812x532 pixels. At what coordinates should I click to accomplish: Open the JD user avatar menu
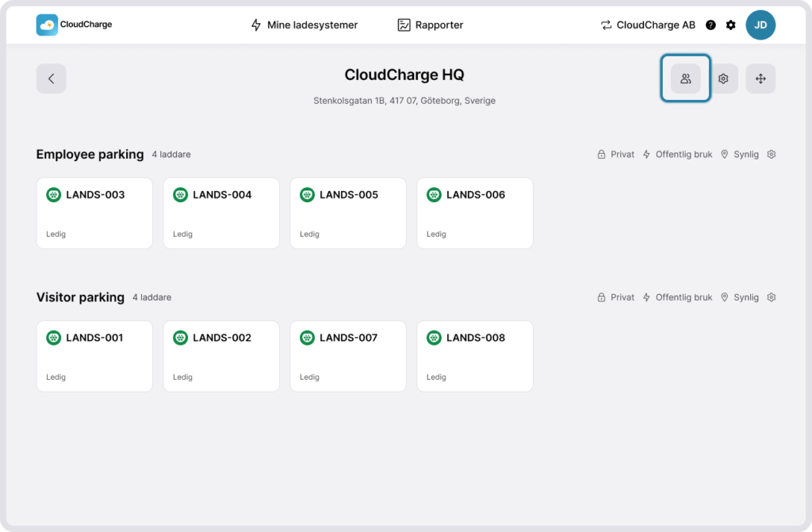760,25
